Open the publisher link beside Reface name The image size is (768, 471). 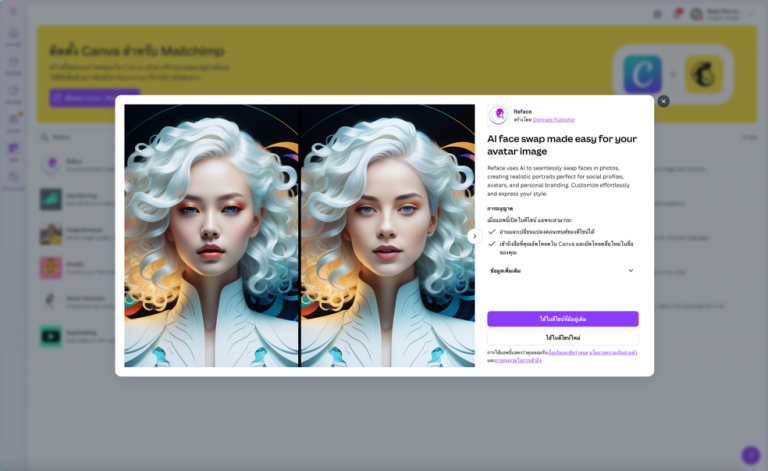(x=553, y=120)
